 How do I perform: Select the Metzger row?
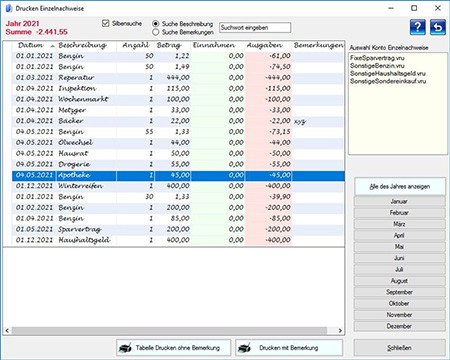click(x=178, y=110)
